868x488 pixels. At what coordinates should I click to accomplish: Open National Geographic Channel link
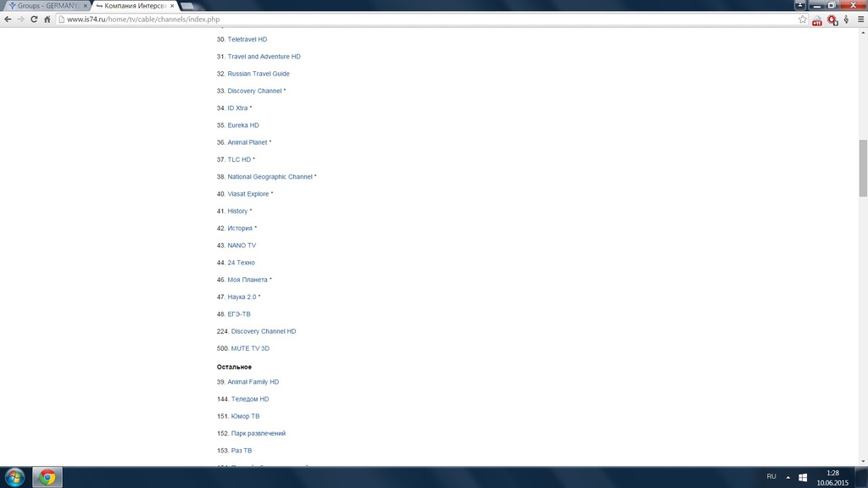click(270, 176)
